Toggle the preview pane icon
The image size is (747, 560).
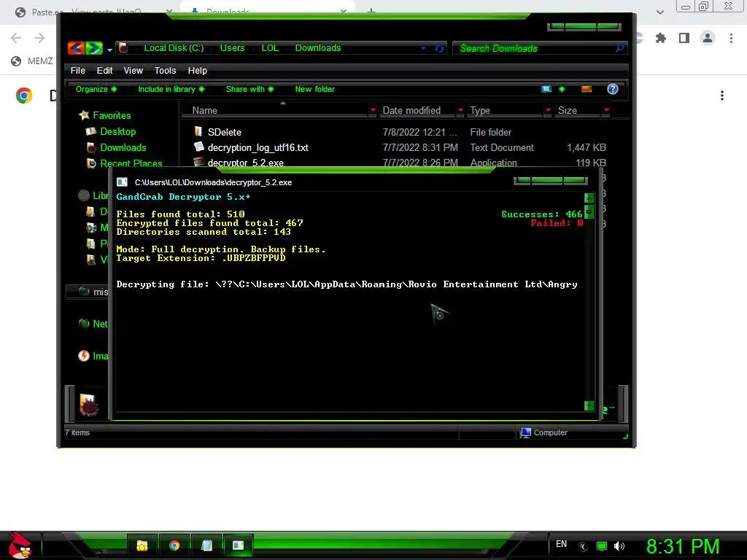click(587, 89)
